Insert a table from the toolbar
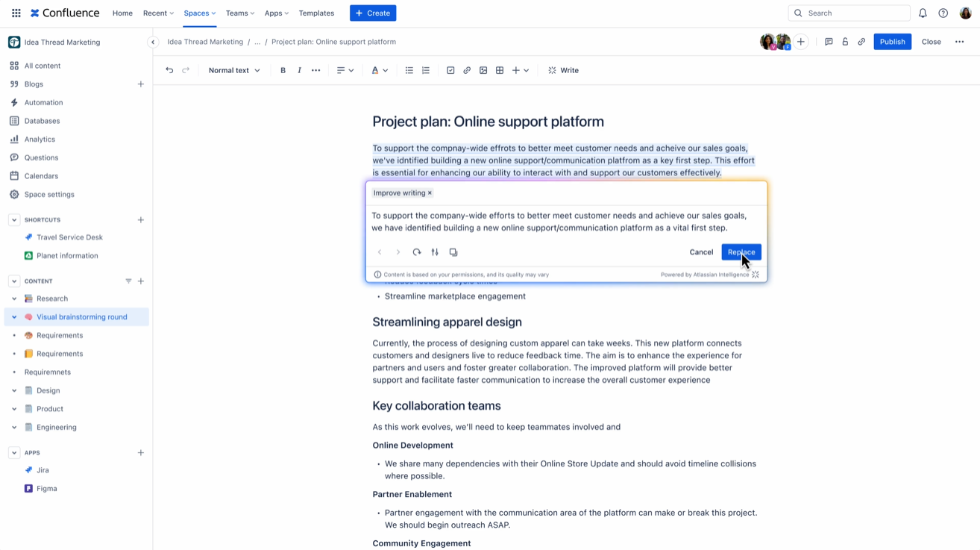The height and width of the screenshot is (550, 980). point(500,70)
